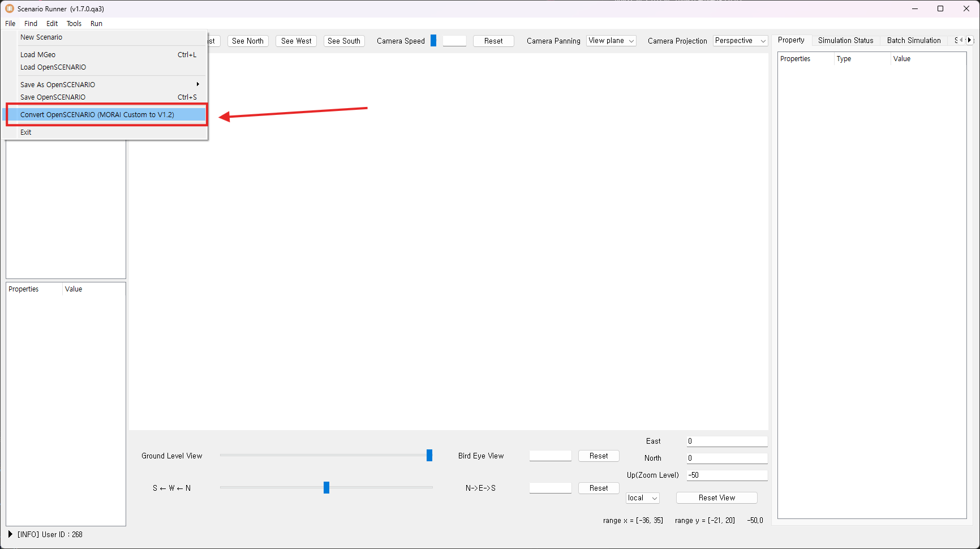Click Load MGeo menu entry

[x=38, y=55]
